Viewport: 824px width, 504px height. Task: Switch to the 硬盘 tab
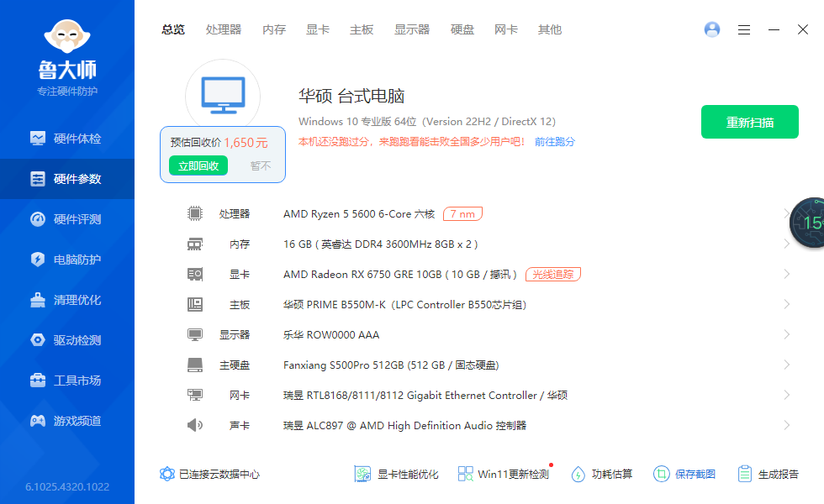click(462, 29)
